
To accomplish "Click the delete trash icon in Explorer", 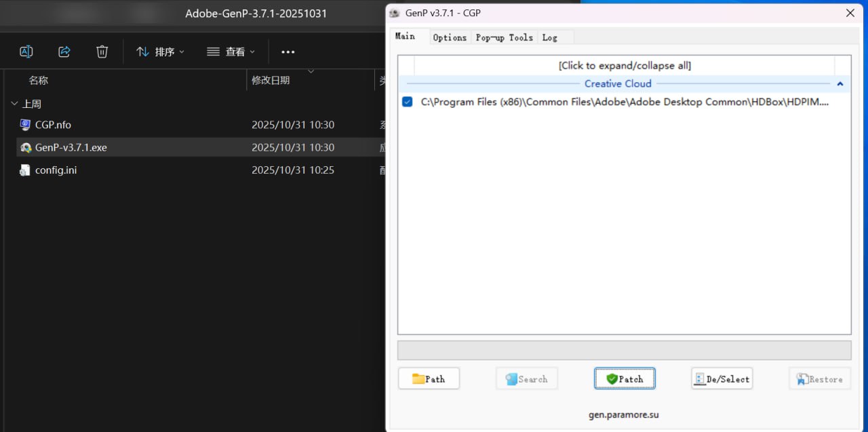I will click(102, 51).
